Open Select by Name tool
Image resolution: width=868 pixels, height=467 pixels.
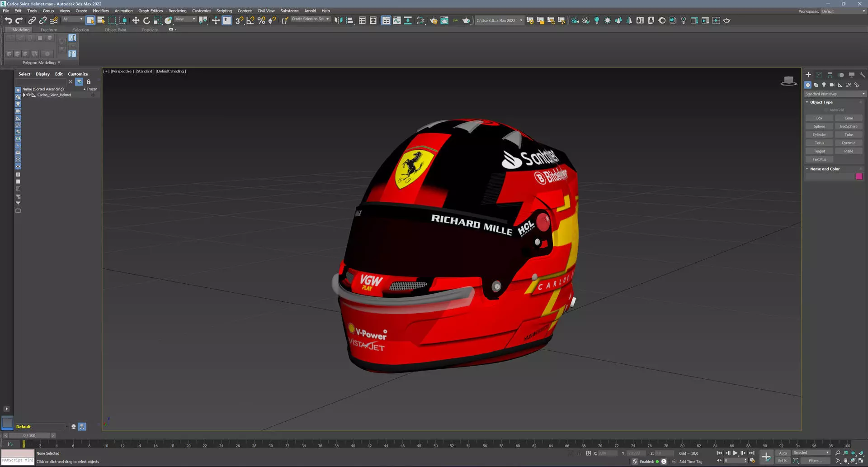101,20
